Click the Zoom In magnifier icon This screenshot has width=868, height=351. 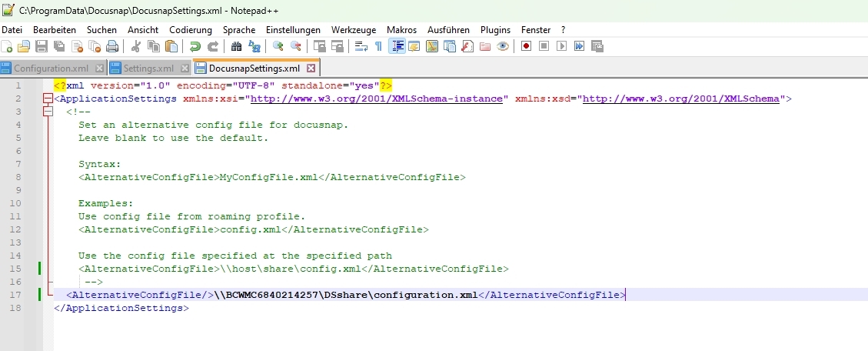pos(278,46)
